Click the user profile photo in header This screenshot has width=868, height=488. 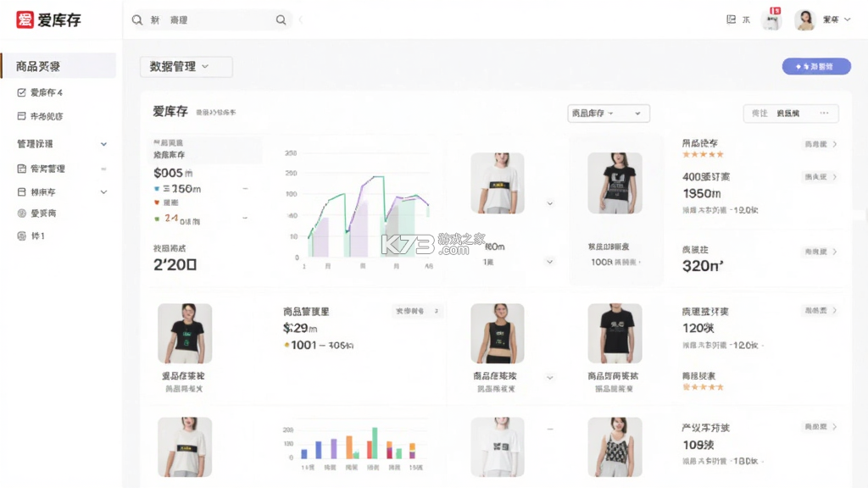click(805, 20)
